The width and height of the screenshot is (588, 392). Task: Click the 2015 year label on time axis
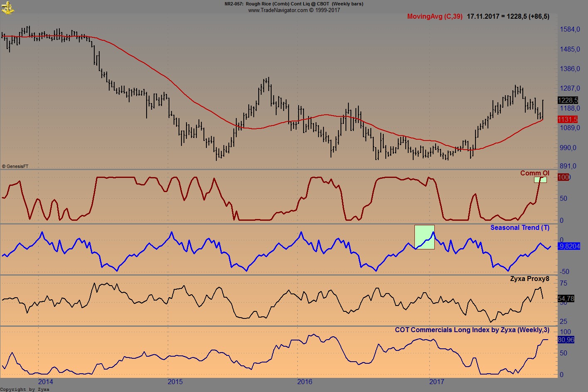[x=175, y=382]
